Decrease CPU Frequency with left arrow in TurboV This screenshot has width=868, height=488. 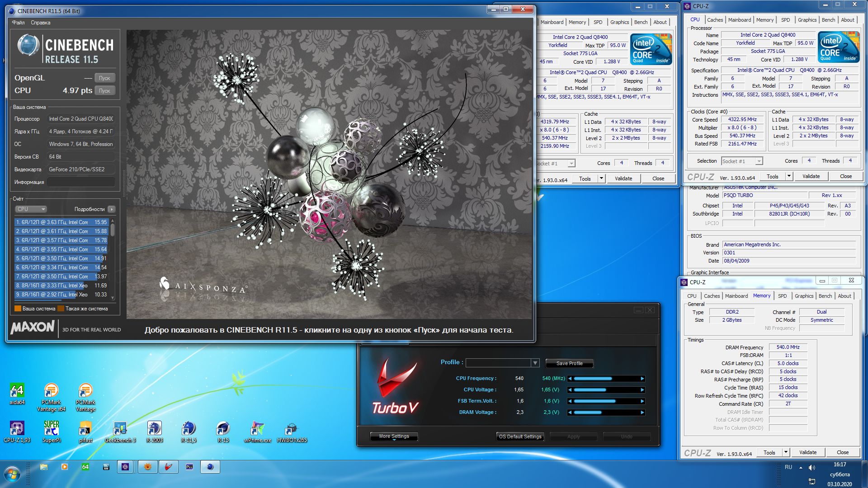tap(570, 379)
